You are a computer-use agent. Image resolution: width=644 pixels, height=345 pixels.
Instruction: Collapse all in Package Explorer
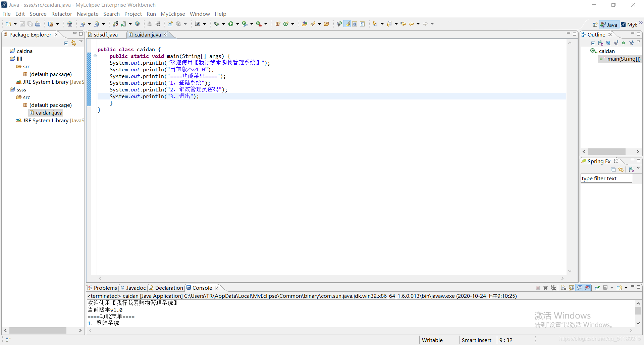66,43
